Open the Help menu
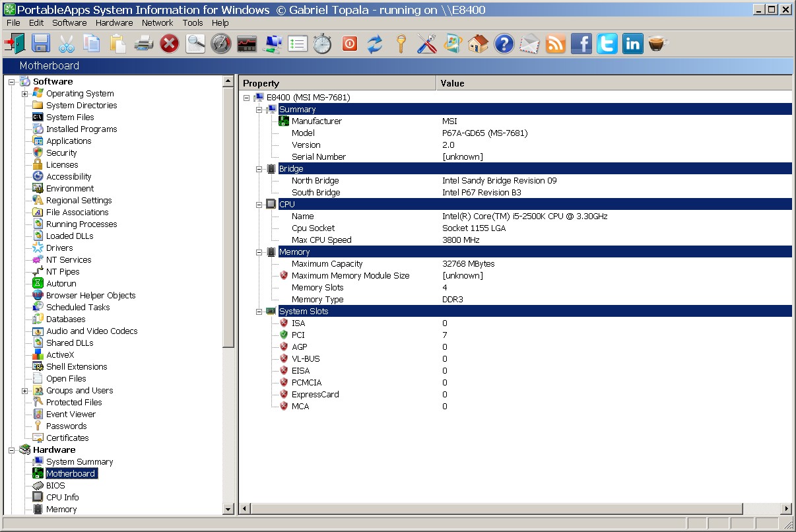 [x=220, y=22]
